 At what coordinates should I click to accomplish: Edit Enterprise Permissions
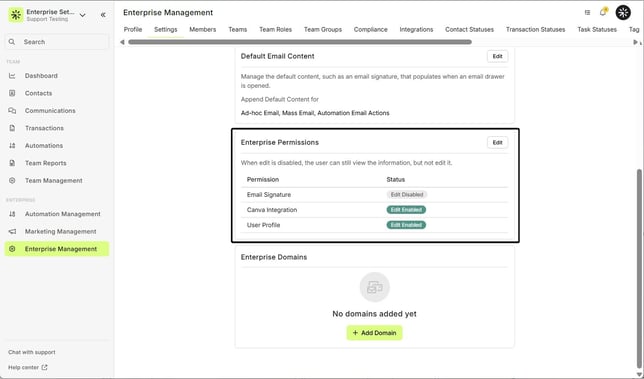497,142
